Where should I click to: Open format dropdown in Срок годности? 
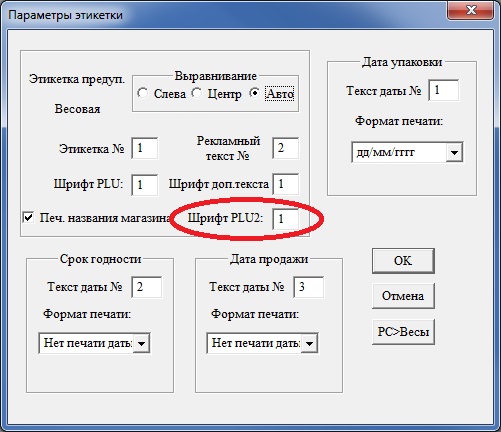pos(141,343)
